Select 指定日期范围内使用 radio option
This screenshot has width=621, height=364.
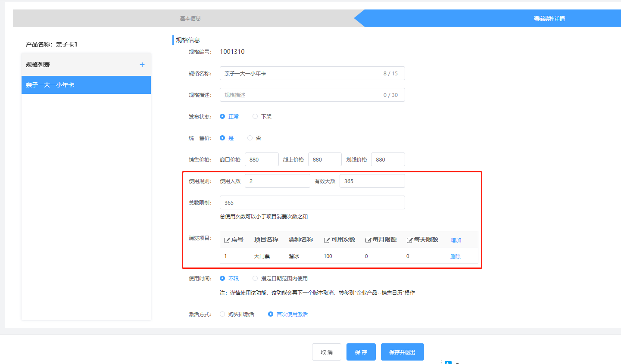click(255, 278)
